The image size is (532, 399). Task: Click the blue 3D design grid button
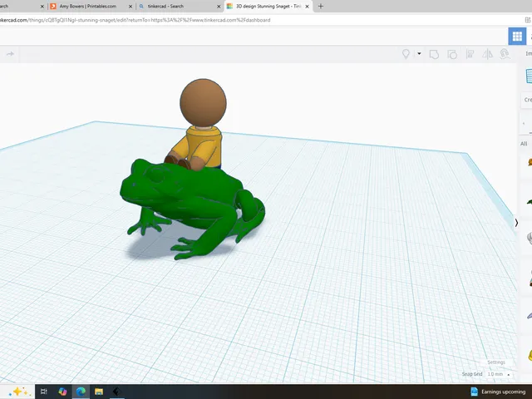(517, 36)
